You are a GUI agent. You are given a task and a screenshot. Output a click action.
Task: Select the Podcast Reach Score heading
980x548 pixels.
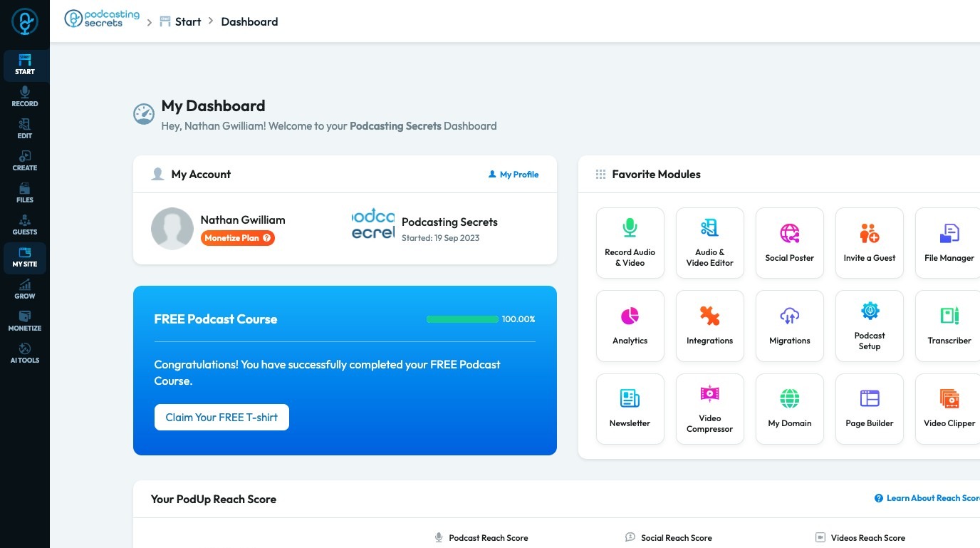pyautogui.click(x=489, y=538)
